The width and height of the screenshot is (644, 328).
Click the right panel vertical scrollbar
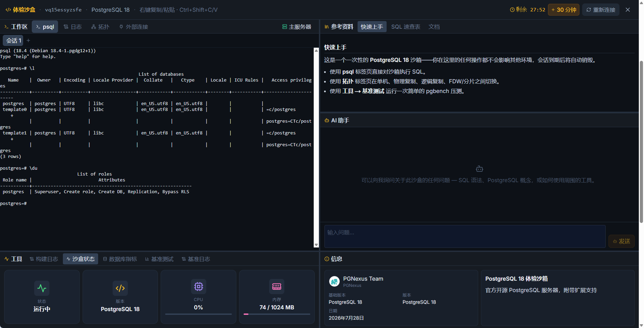641,142
